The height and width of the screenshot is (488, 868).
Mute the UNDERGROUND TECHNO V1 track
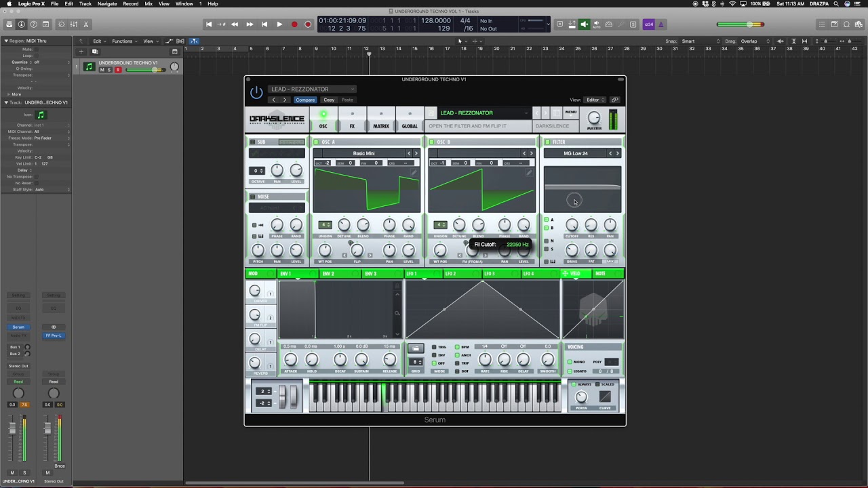click(102, 70)
